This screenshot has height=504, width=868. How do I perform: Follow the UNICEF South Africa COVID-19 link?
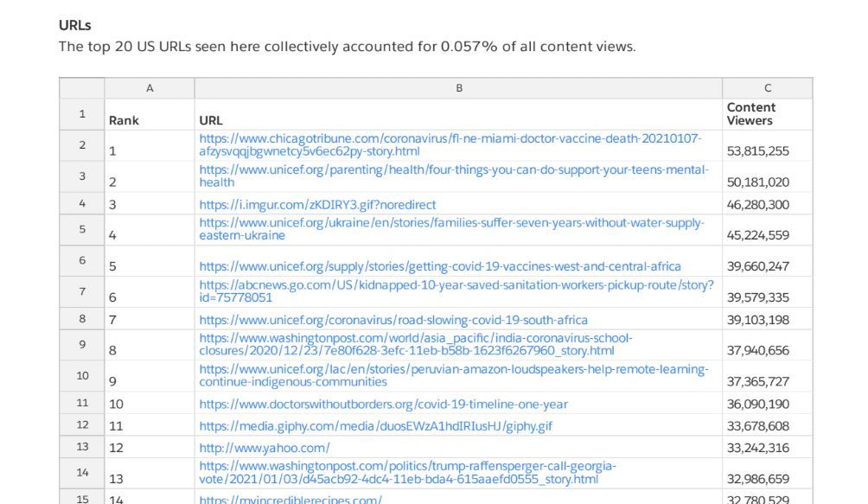393,320
